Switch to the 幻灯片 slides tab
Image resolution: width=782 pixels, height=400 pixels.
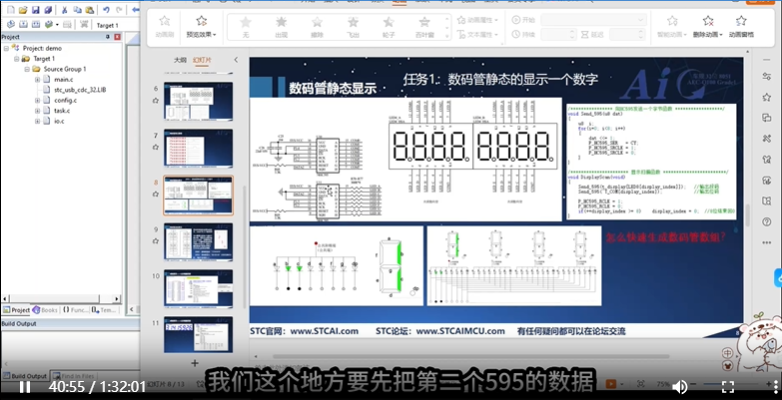[202, 60]
